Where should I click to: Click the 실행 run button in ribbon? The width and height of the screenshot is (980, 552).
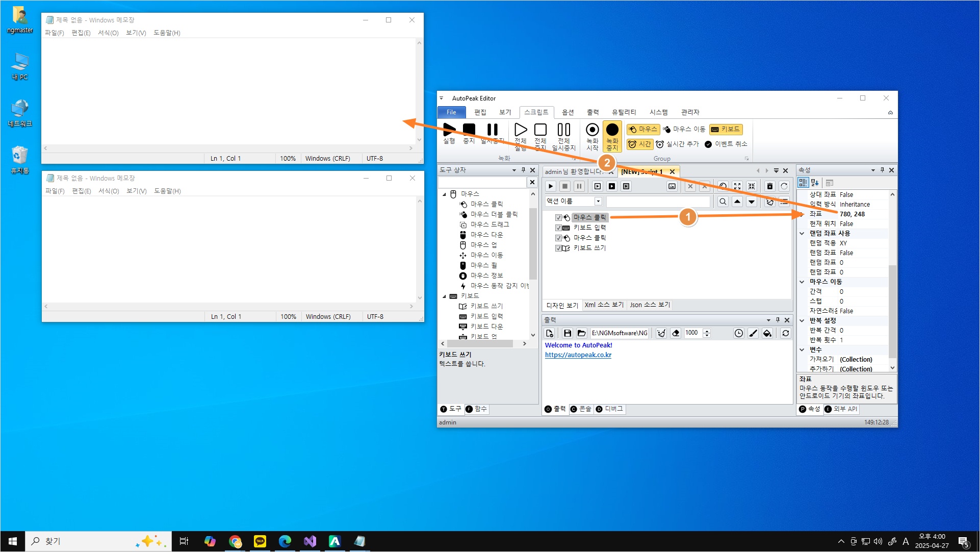[x=449, y=134]
